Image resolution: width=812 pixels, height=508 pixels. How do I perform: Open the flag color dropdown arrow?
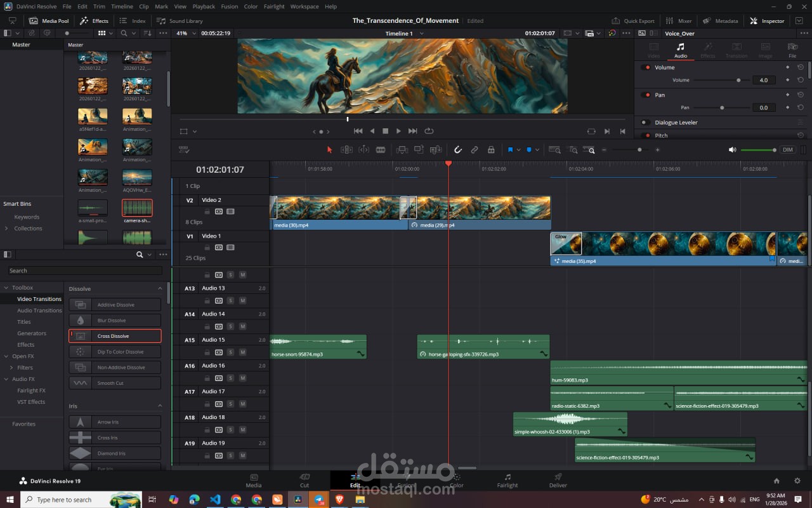(518, 150)
